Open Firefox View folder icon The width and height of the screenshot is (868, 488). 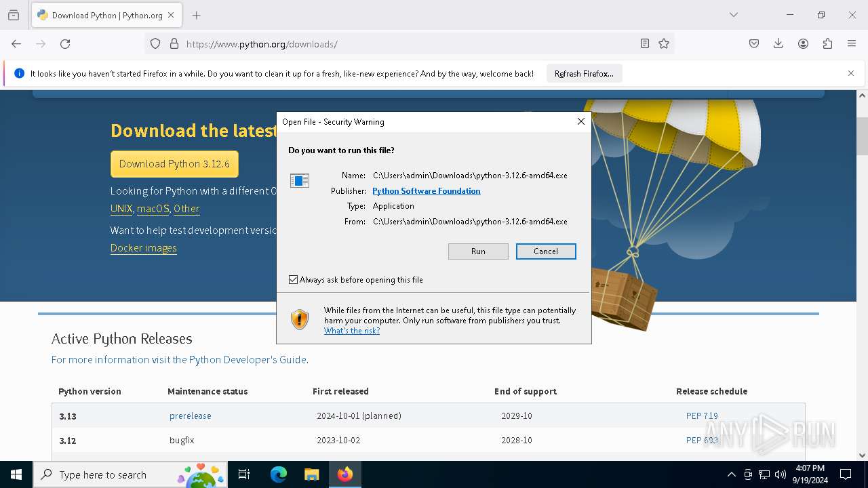14,15
